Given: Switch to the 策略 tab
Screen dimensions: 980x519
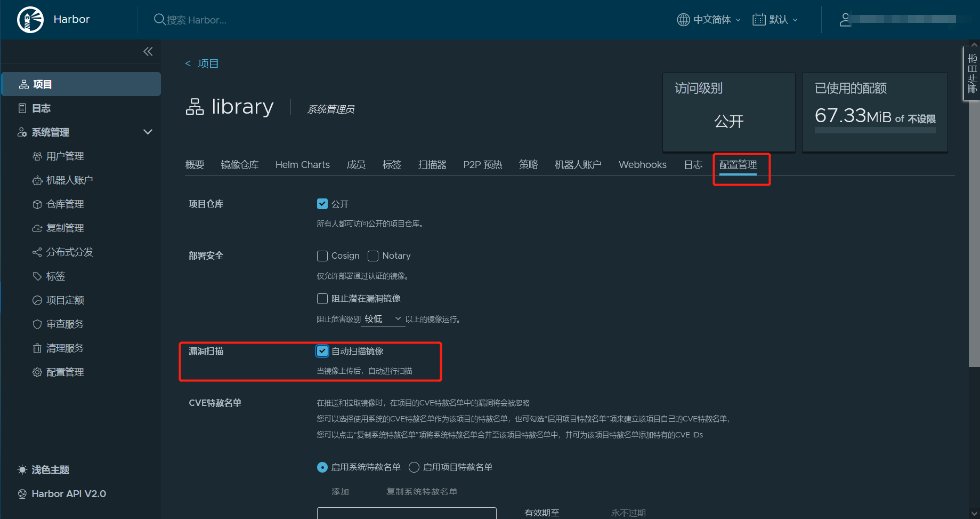Looking at the screenshot, I should [529, 165].
